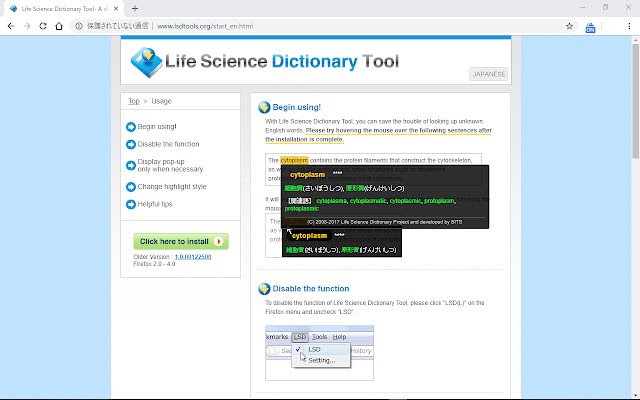This screenshot has height=400, width=640.
Task: Click arrow icon beside Change highlight style
Action: [x=131, y=187]
